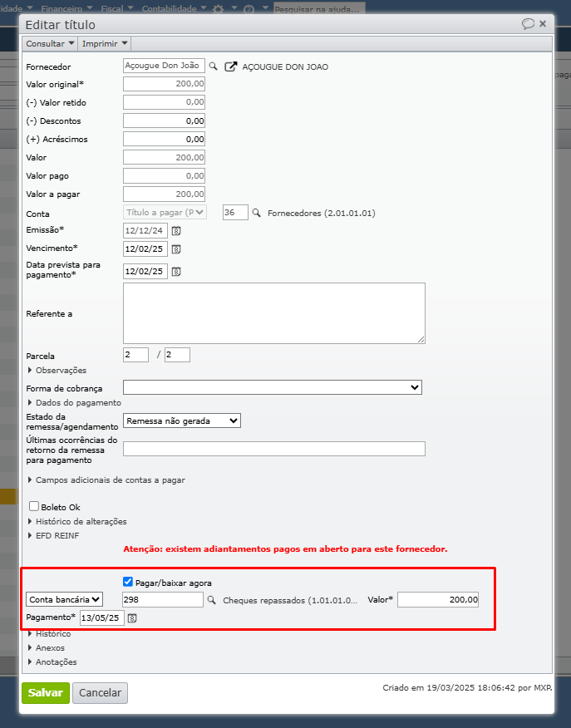Viewport: 571px width, 728px height.
Task: Open the Remessa não gerada dropdown
Action: 182,421
